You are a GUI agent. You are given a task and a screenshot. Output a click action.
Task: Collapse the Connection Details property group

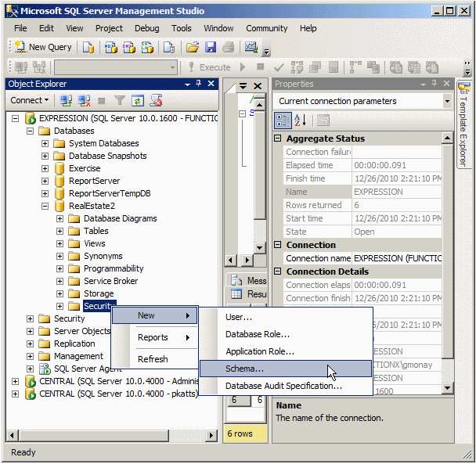click(x=277, y=272)
